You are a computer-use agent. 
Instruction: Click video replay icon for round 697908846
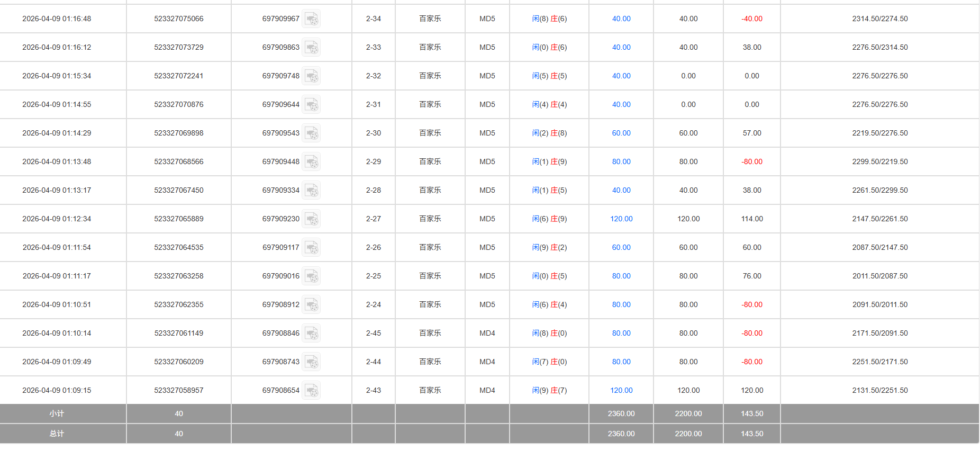311,334
